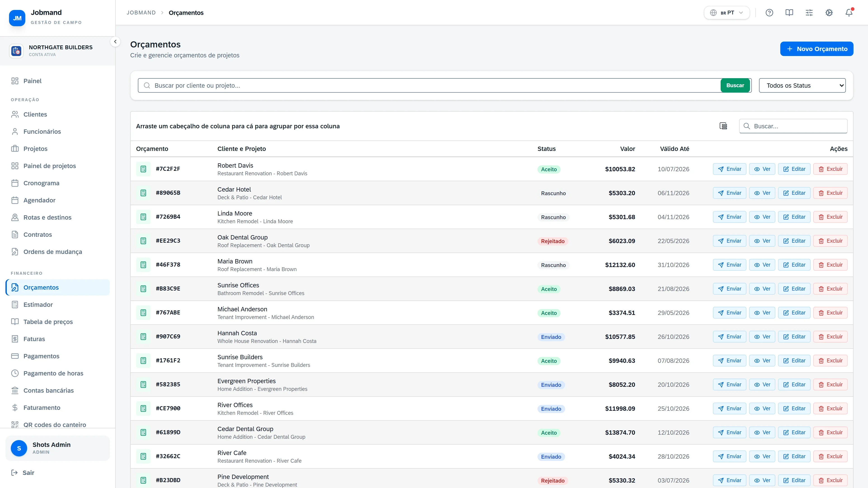868x488 pixels.
Task: Open the Todos os Status dropdown
Action: 802,86
